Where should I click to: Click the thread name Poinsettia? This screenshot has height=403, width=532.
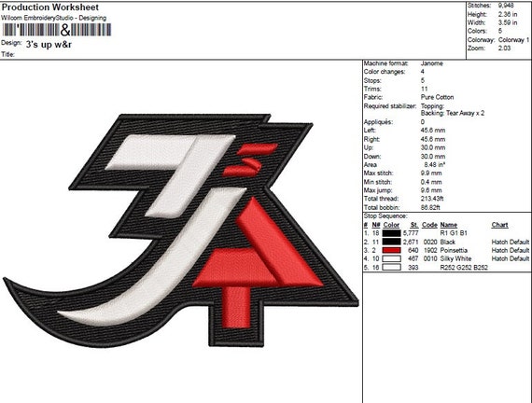pos(454,250)
